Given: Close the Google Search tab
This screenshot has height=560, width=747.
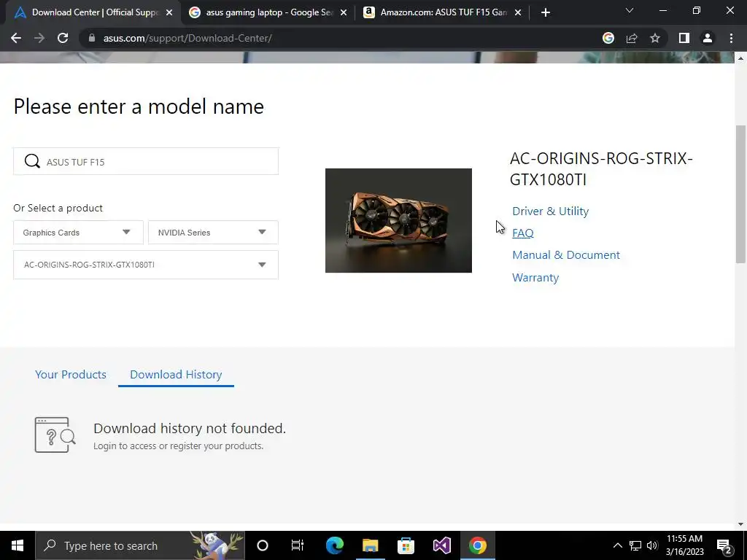Looking at the screenshot, I should [x=344, y=12].
